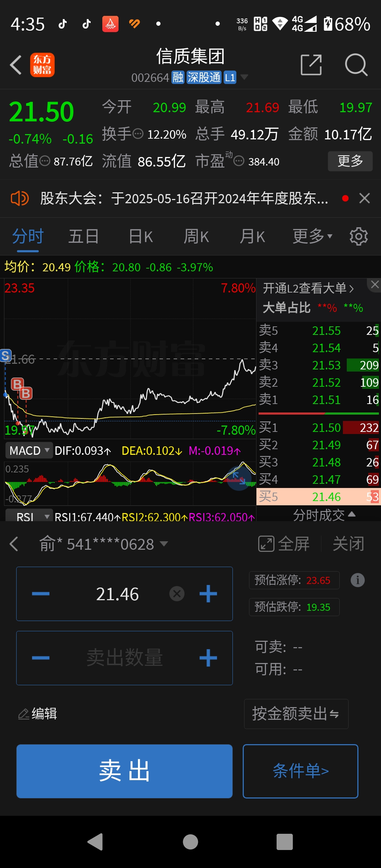Viewport: 381px width, 868px height.
Task: Select 买2 price 21.49 row
Action: tap(319, 445)
